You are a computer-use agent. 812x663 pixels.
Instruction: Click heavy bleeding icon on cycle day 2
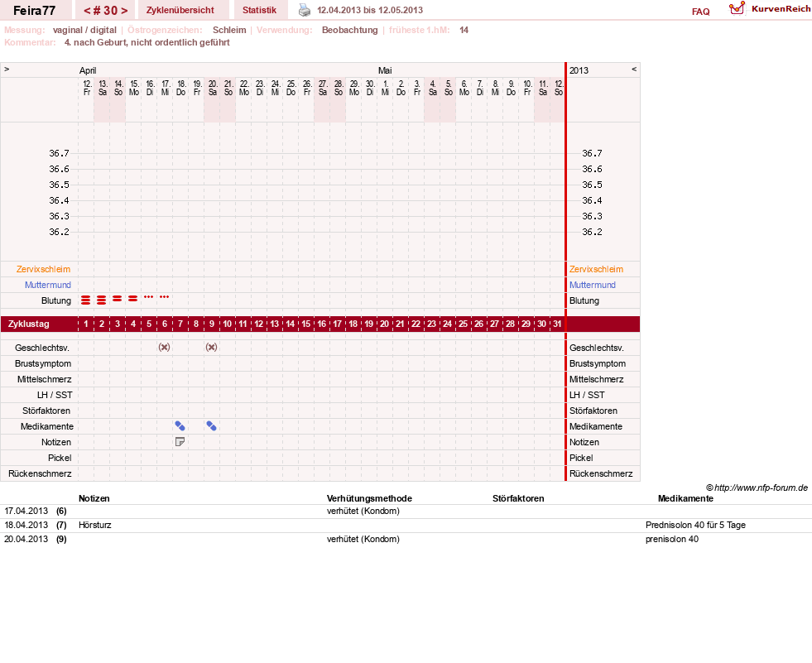pyautogui.click(x=102, y=300)
